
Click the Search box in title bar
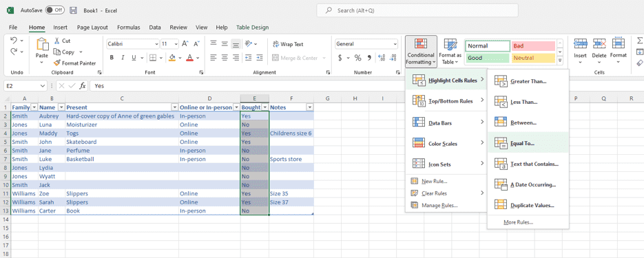pos(417,10)
